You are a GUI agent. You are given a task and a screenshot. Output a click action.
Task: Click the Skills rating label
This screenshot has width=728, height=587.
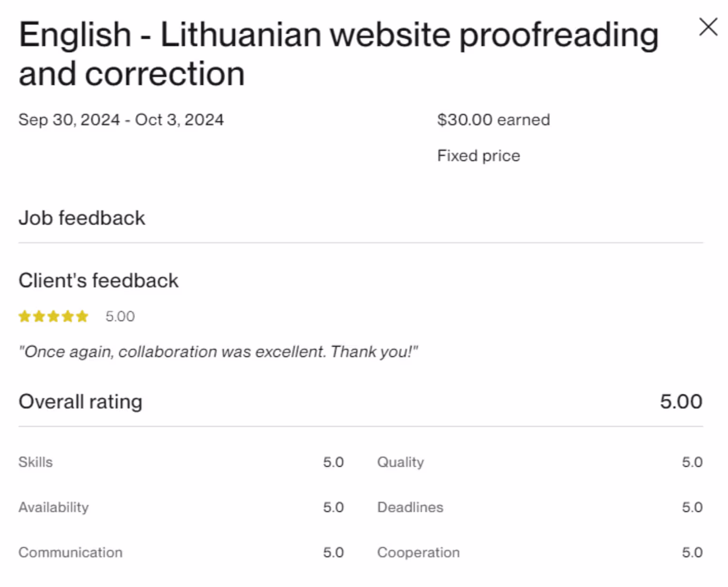[x=35, y=462]
